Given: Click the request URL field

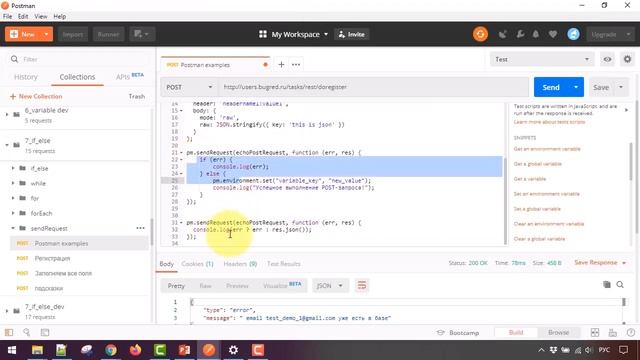Looking at the screenshot, I should (x=373, y=87).
